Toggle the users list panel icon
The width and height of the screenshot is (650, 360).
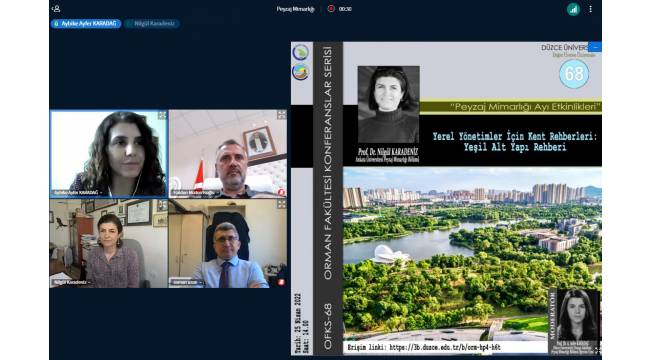point(56,8)
